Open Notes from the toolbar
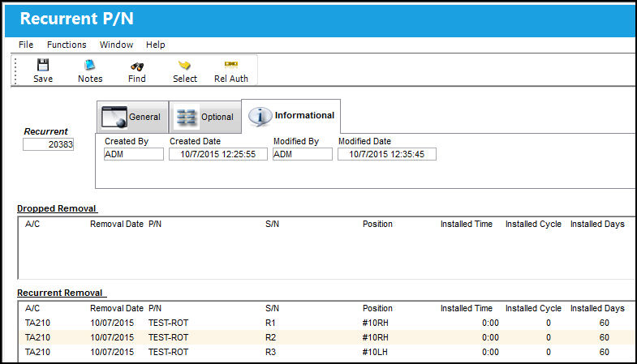This screenshot has height=364, width=637. 90,71
